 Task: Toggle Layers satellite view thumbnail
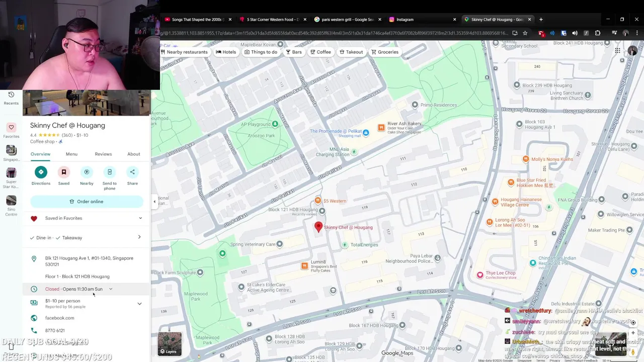pyautogui.click(x=170, y=344)
